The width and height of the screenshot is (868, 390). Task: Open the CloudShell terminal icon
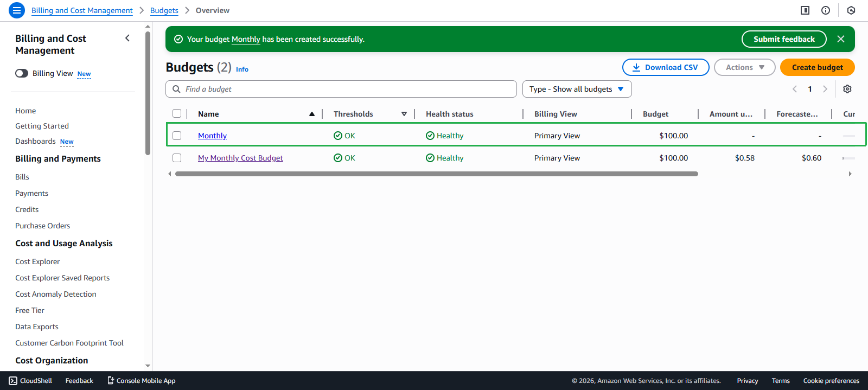pyautogui.click(x=14, y=381)
